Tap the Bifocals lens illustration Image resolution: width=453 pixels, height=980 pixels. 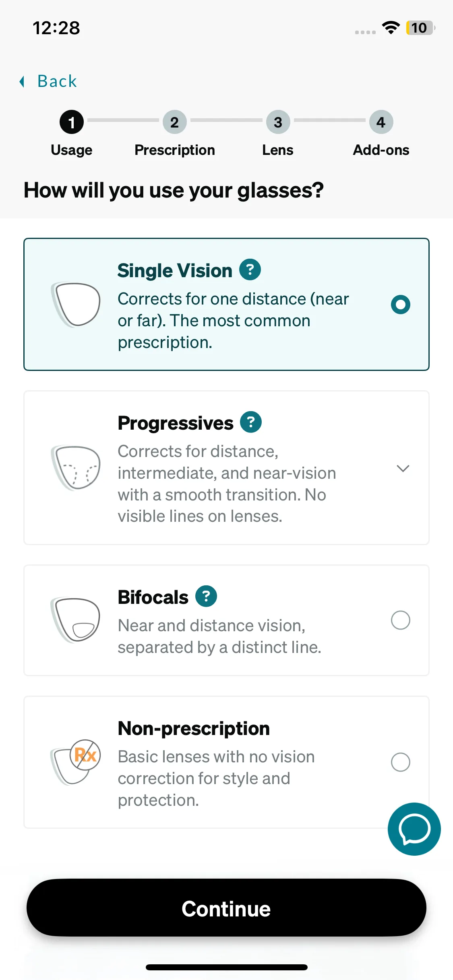[76, 620]
